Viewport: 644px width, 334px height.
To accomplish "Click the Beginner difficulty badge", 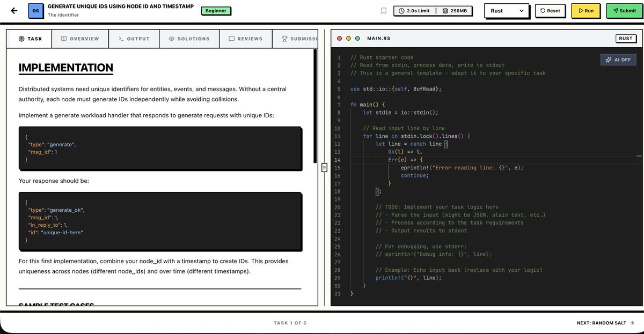I will pos(216,11).
